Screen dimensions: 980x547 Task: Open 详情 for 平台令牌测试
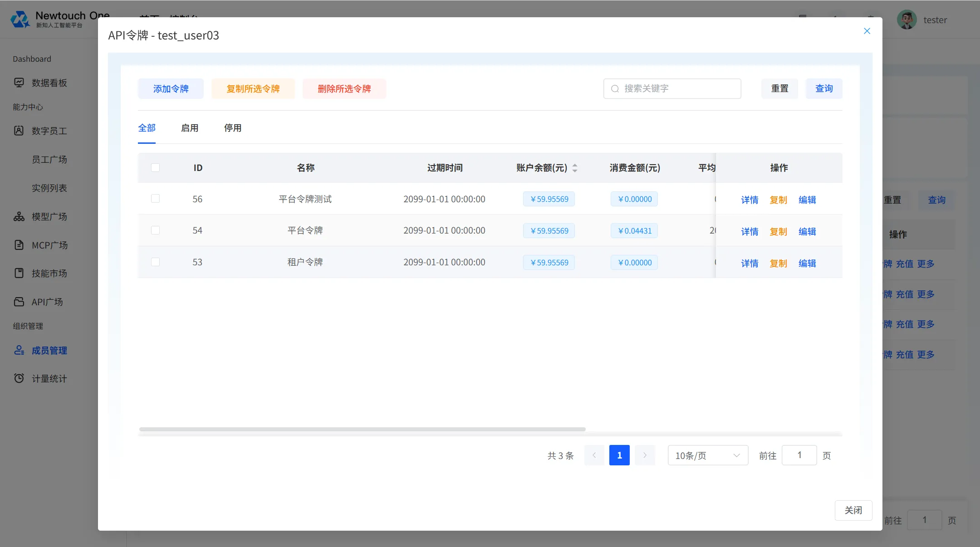point(750,200)
